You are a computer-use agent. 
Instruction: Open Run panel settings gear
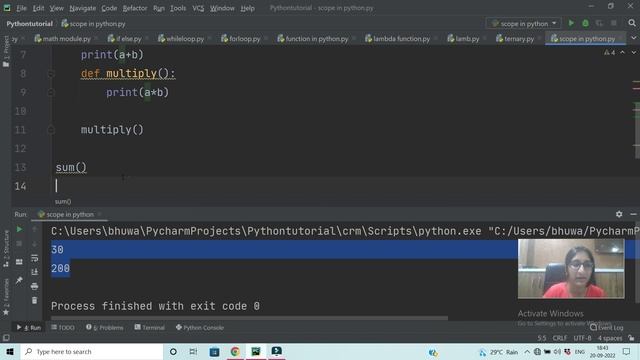tap(619, 214)
